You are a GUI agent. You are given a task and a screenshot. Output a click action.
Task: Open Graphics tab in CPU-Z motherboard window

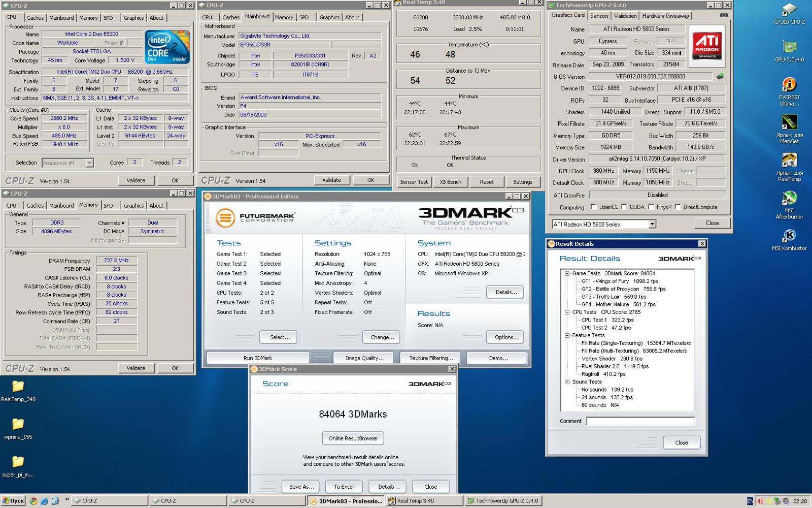329,17
